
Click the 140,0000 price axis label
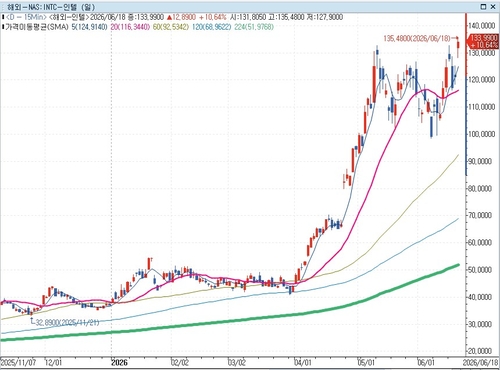(x=481, y=26)
